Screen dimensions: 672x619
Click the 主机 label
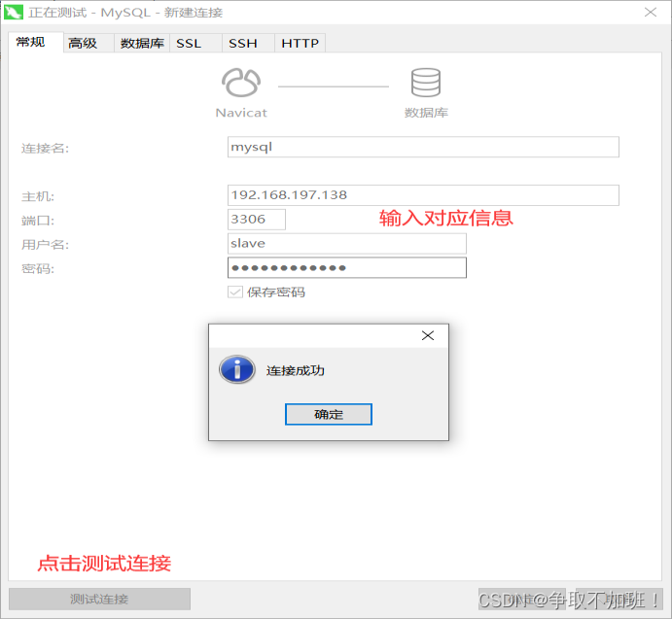point(38,196)
